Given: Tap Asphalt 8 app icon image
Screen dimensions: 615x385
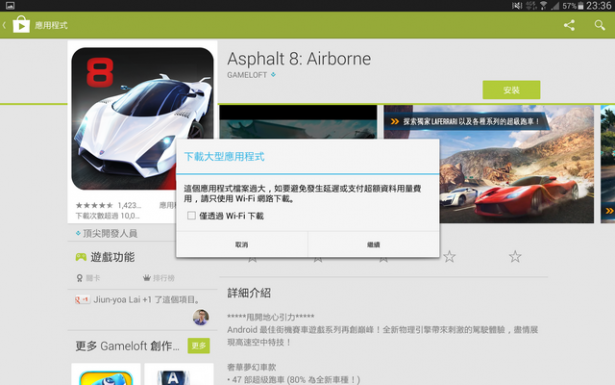Looking at the screenshot, I should [x=142, y=119].
